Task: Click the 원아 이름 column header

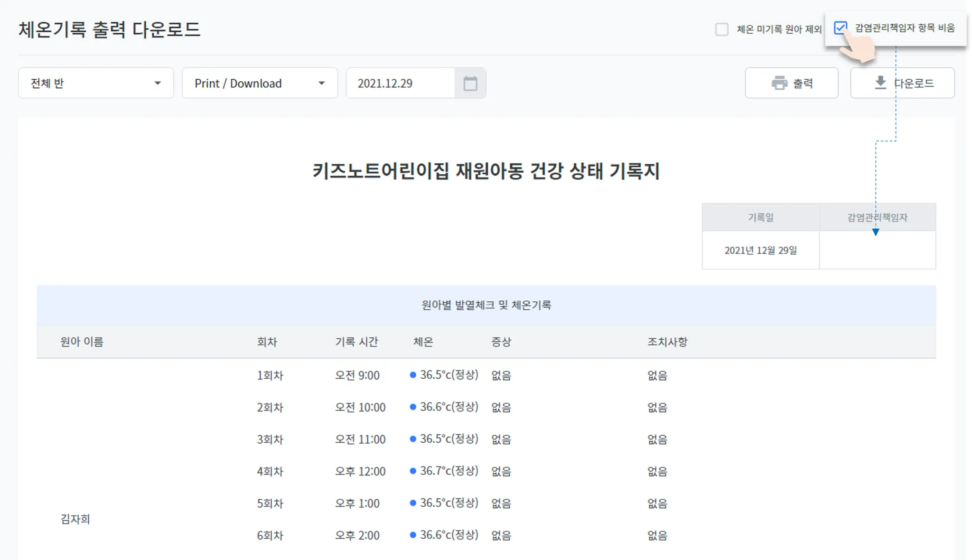Action: 82,342
